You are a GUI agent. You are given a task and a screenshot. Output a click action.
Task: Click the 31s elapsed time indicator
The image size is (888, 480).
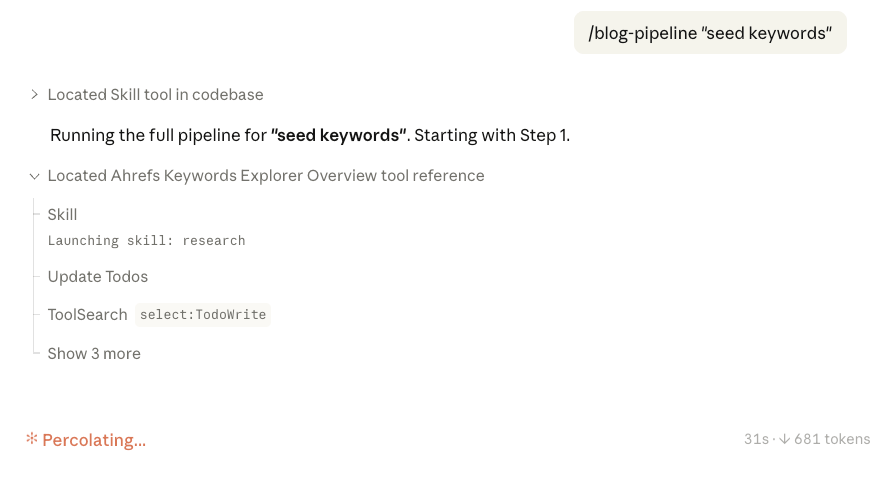point(756,439)
